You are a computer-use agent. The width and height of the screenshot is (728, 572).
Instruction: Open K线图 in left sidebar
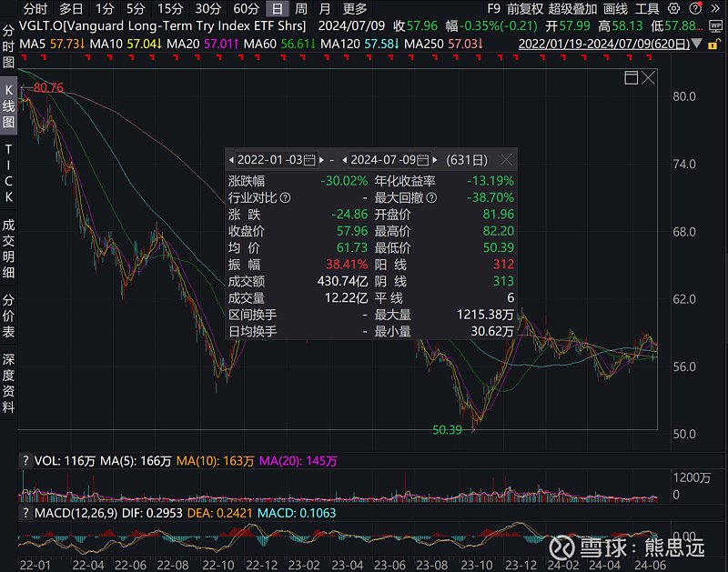coord(8,106)
